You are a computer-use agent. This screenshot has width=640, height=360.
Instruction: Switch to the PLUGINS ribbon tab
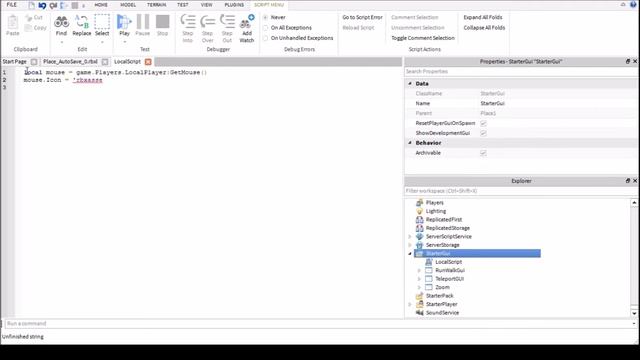234,5
